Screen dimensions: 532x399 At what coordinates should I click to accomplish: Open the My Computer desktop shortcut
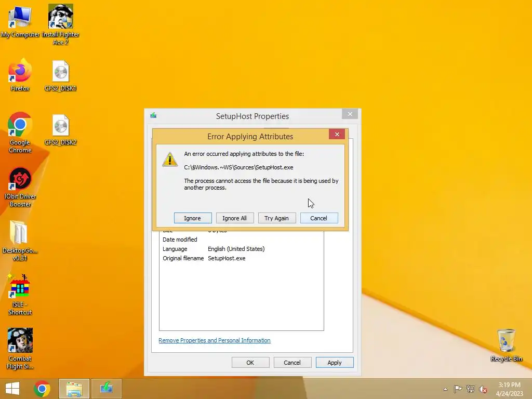[20, 21]
